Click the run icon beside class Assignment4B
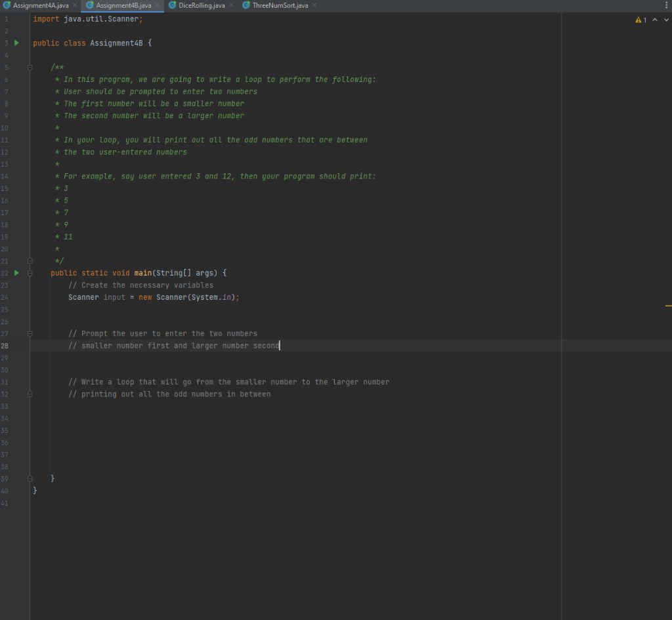Screen dimensions: 672x620 (x=16, y=43)
